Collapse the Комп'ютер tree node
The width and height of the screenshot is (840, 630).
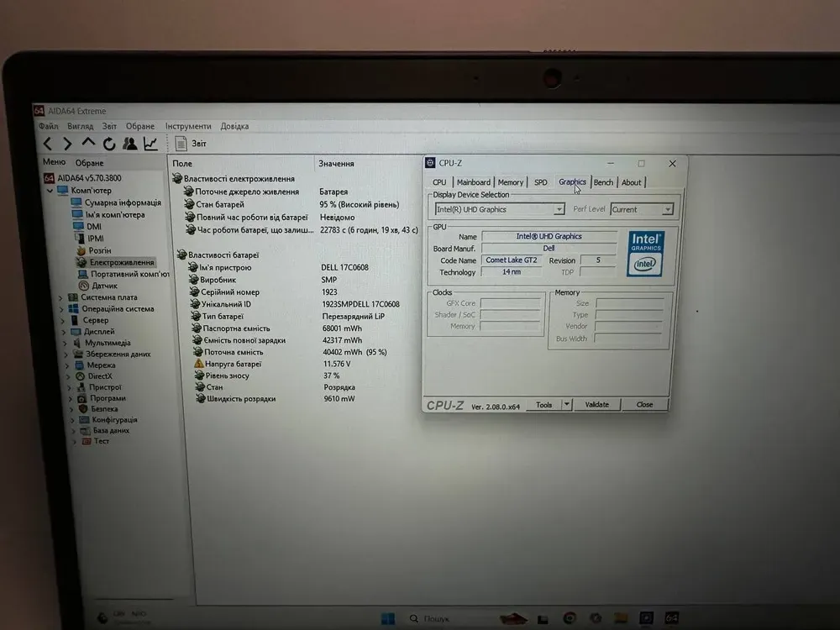(x=50, y=191)
